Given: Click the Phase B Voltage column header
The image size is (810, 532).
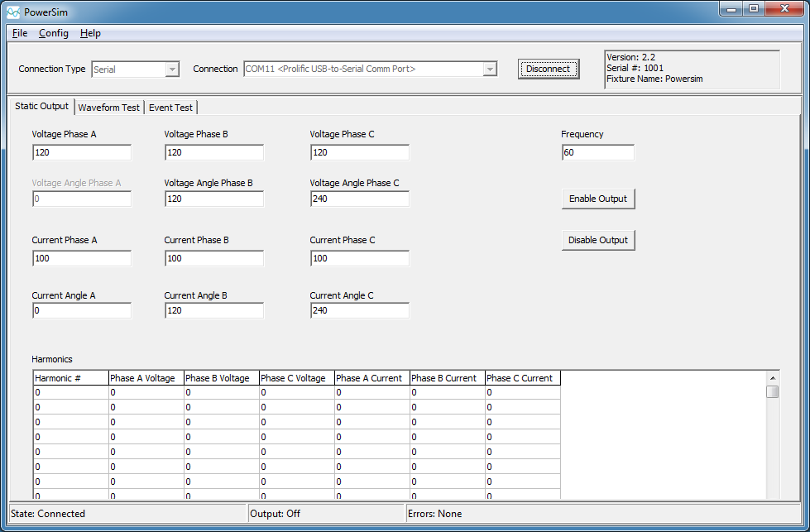Looking at the screenshot, I should coord(222,378).
